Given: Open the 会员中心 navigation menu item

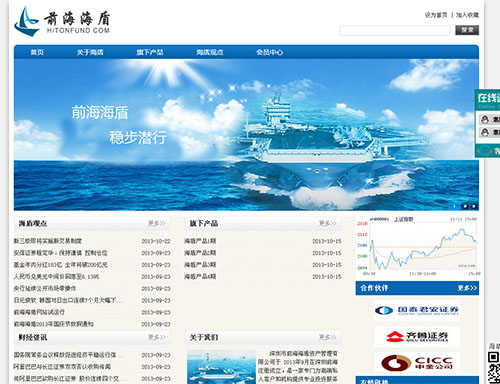Looking at the screenshot, I should (269, 52).
